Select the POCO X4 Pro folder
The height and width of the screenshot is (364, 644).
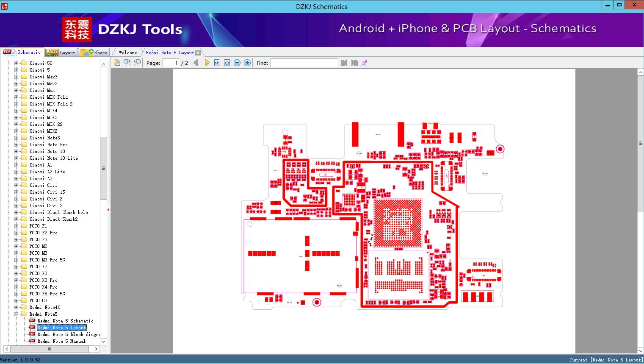(43, 287)
